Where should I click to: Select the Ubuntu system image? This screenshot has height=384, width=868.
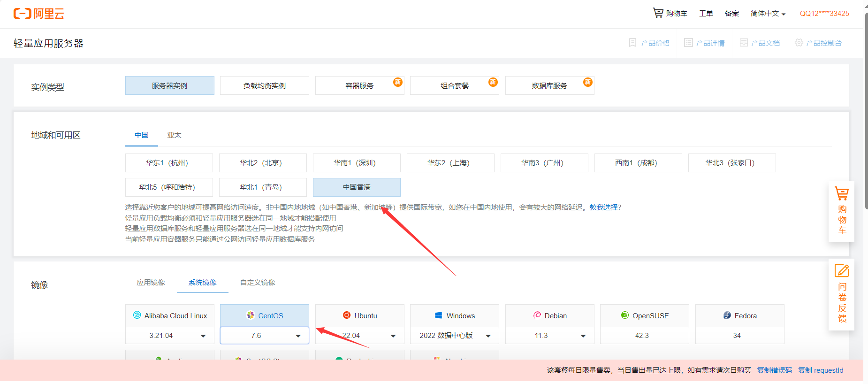359,315
